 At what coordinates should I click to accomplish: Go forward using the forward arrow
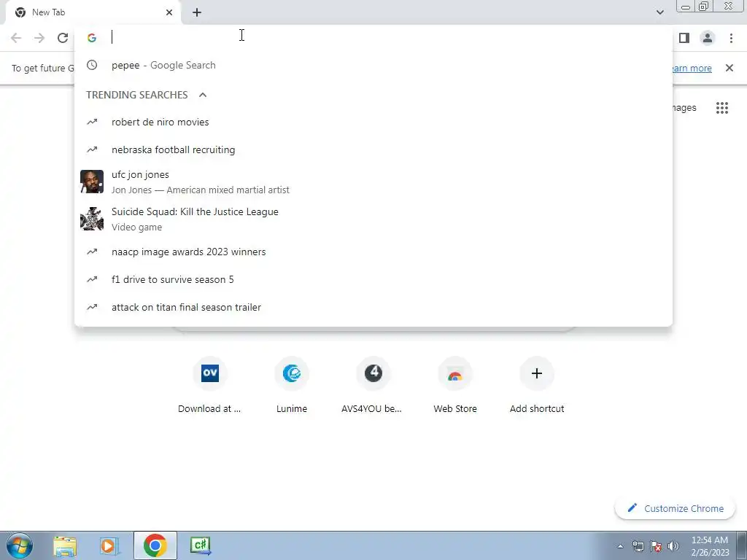pyautogui.click(x=39, y=38)
